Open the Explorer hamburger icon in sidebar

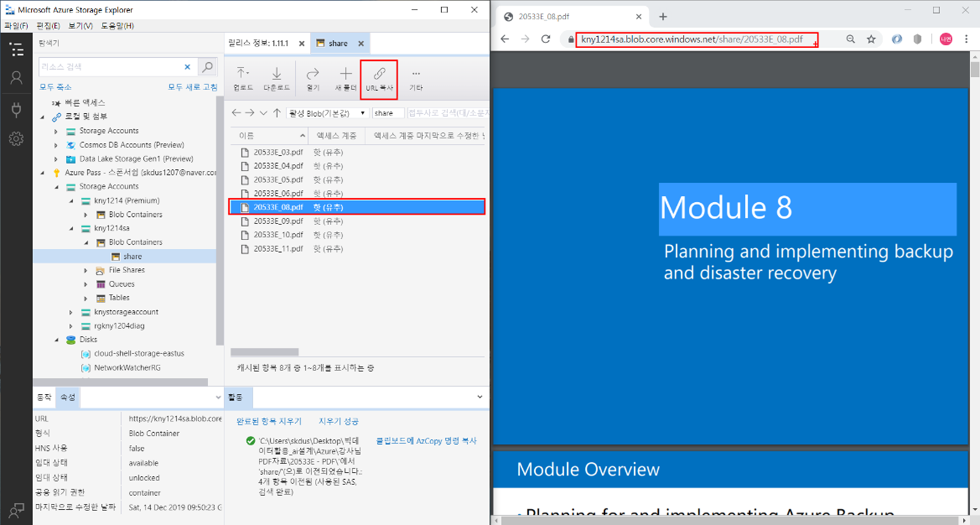[x=16, y=49]
